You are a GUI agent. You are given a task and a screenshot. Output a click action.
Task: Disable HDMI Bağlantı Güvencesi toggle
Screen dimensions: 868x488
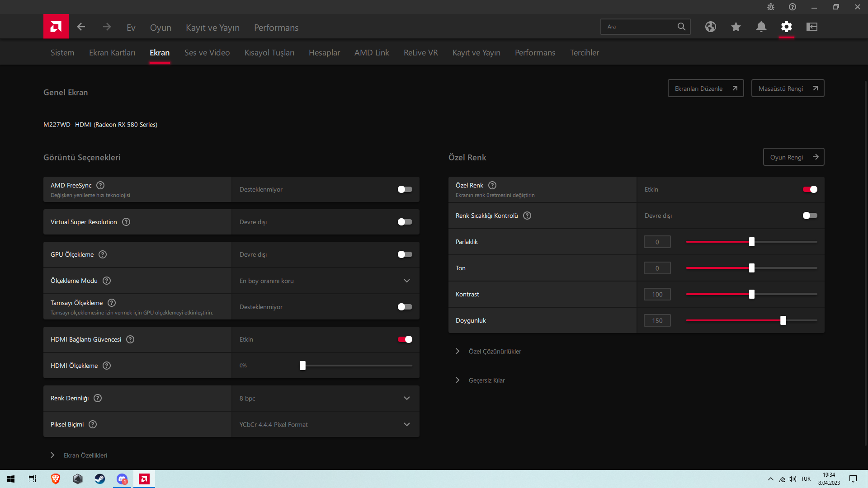point(405,339)
